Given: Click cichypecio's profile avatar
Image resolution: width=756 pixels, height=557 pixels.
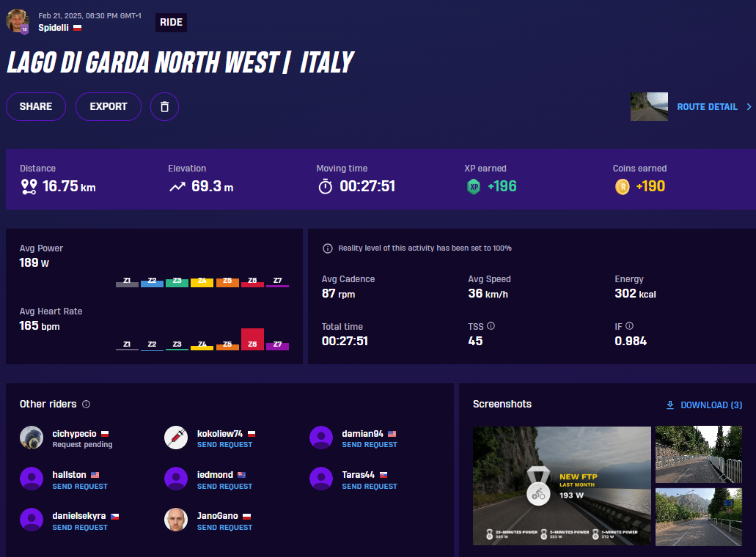Looking at the screenshot, I should coord(32,438).
